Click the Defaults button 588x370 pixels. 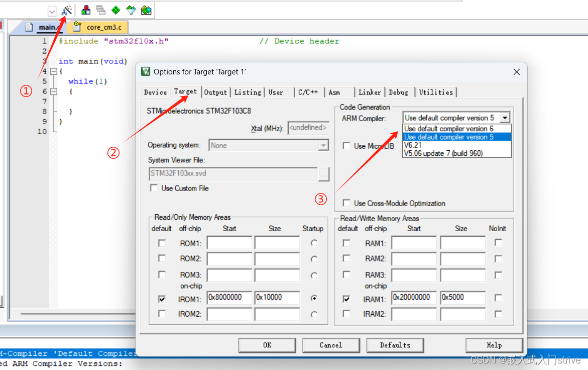point(395,345)
